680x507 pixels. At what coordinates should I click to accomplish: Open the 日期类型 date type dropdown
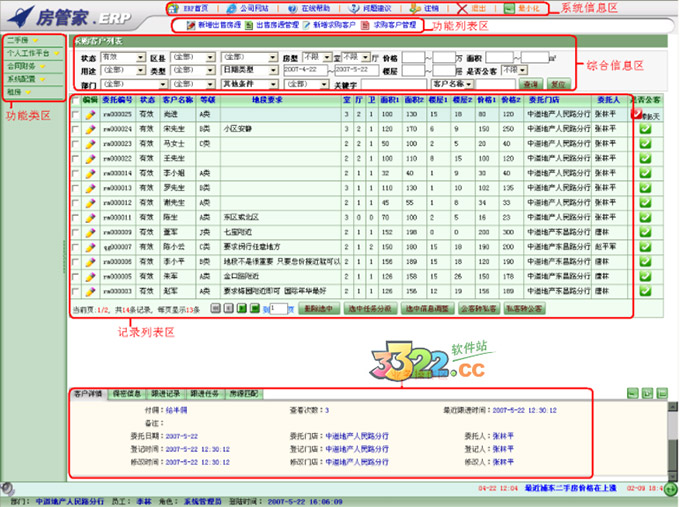pyautogui.click(x=249, y=70)
